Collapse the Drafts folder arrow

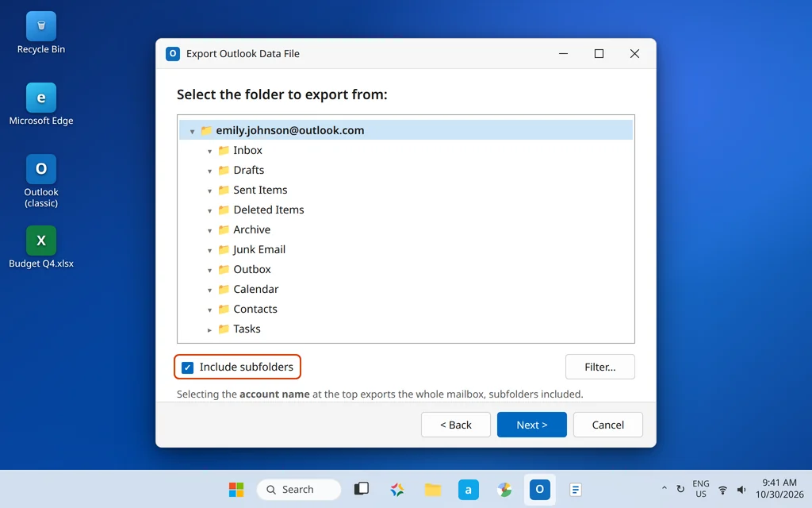pos(209,171)
